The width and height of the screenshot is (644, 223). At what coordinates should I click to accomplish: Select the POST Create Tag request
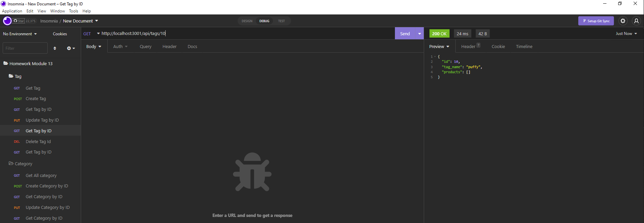click(x=36, y=99)
